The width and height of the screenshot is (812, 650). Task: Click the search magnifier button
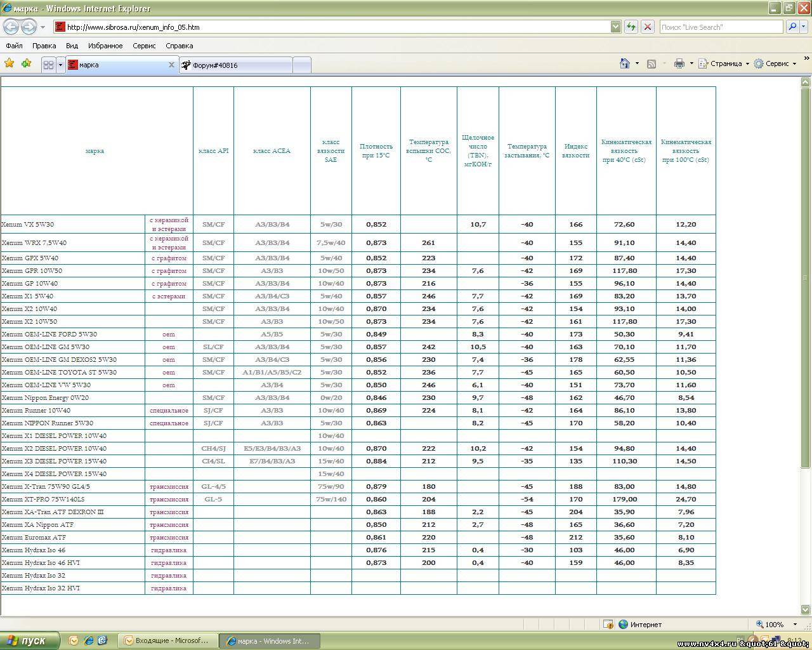792,27
